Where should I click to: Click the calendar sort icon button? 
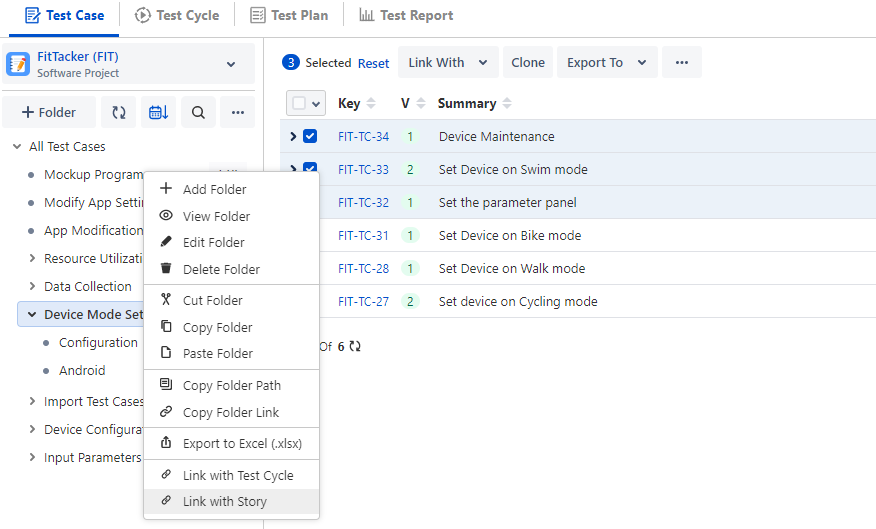pyautogui.click(x=159, y=112)
